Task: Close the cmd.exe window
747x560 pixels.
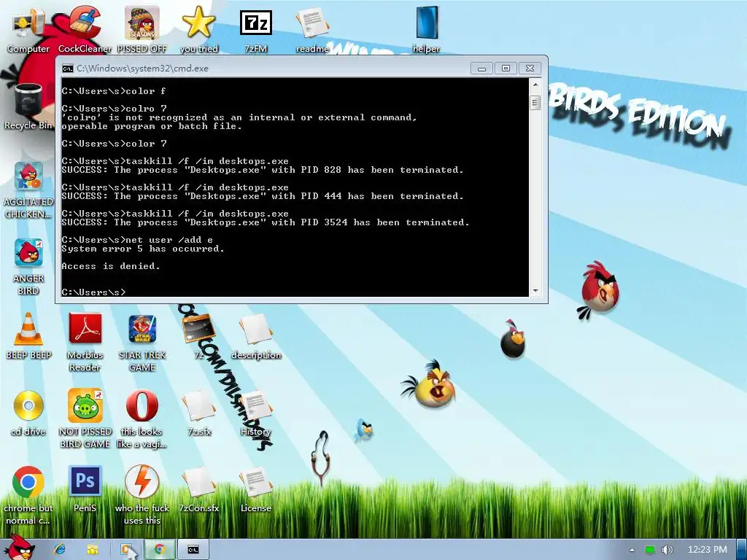Action: [x=530, y=69]
